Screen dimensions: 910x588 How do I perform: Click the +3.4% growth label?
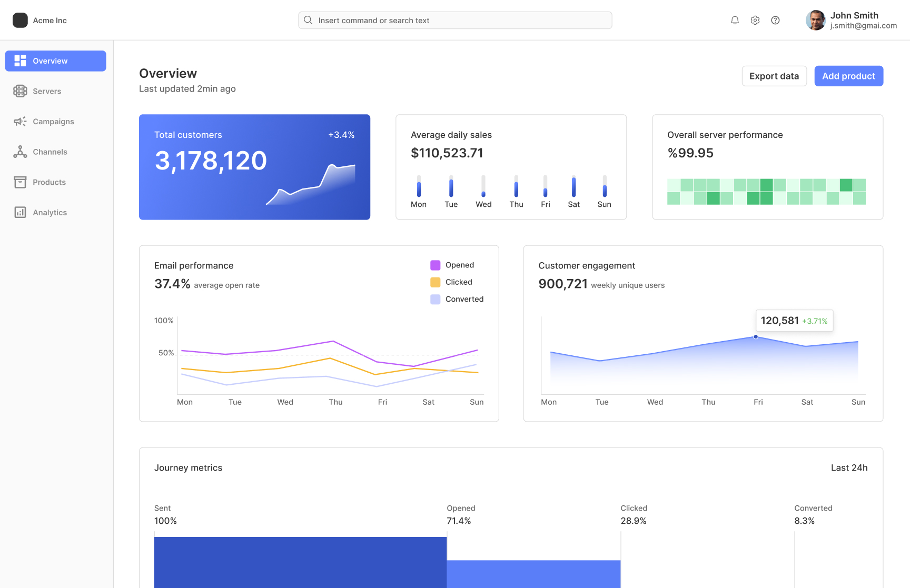pyautogui.click(x=341, y=135)
